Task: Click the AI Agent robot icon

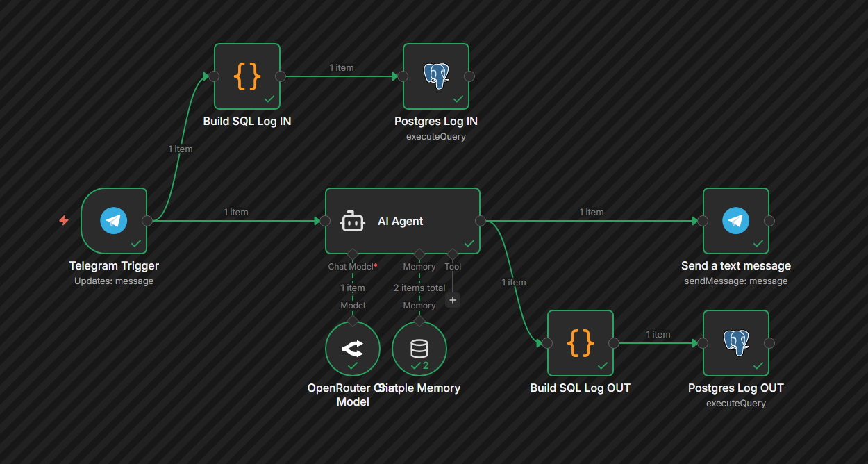Action: click(353, 221)
